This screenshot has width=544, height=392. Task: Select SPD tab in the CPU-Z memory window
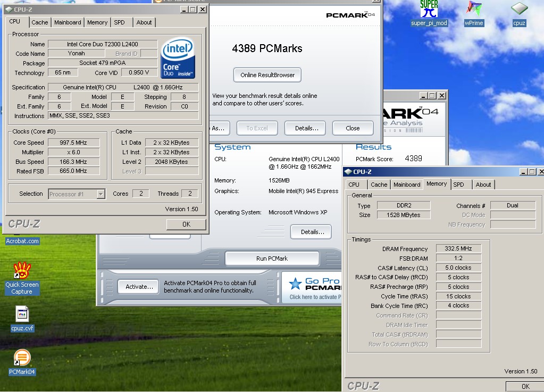tap(459, 185)
